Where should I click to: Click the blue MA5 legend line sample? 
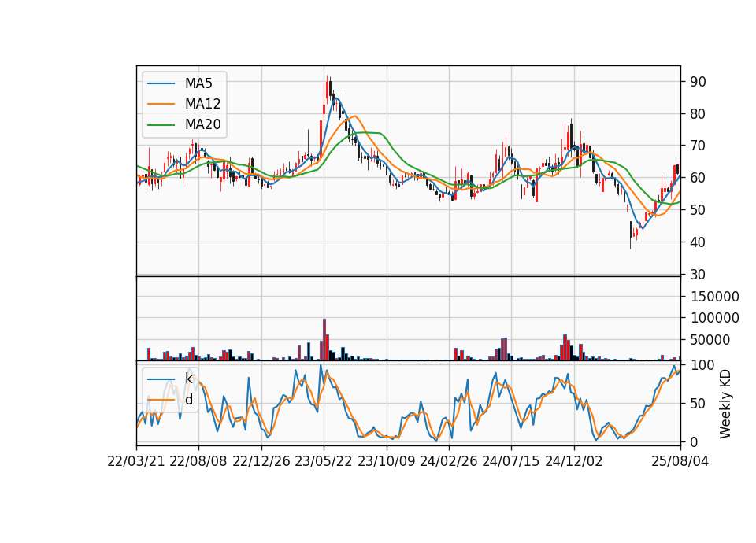point(161,83)
